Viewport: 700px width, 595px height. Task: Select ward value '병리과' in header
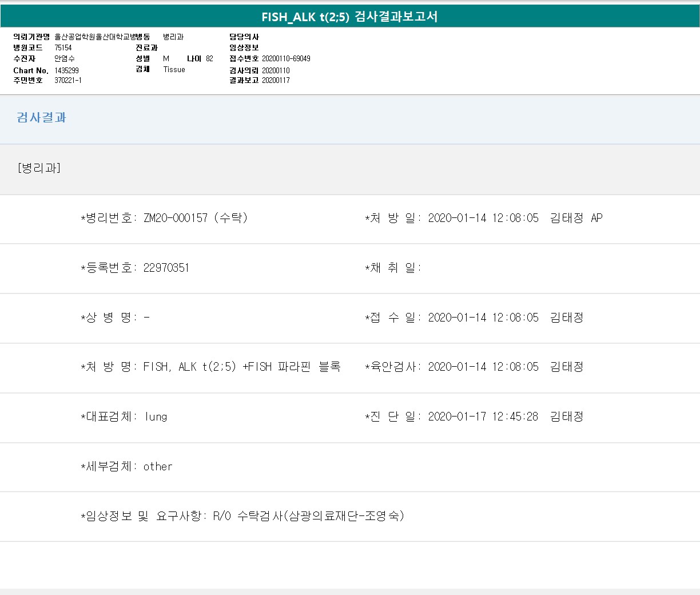tap(173, 37)
